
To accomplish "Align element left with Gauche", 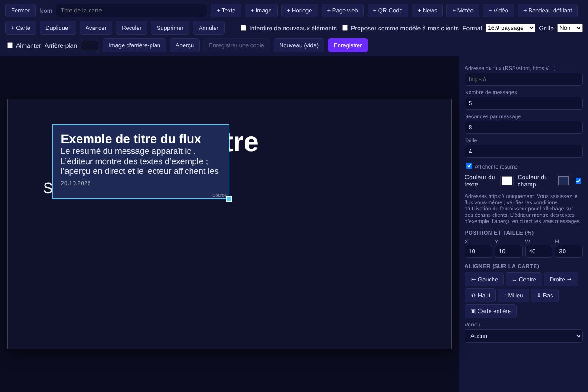I will point(484,279).
